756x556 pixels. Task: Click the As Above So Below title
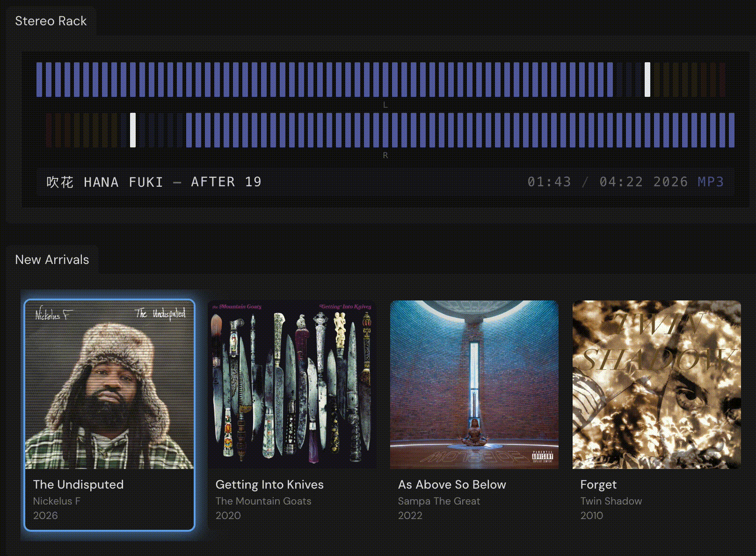coord(452,484)
